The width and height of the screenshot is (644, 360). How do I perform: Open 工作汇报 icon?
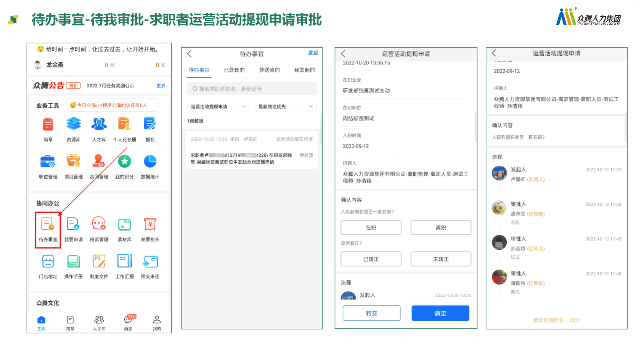[x=124, y=261]
